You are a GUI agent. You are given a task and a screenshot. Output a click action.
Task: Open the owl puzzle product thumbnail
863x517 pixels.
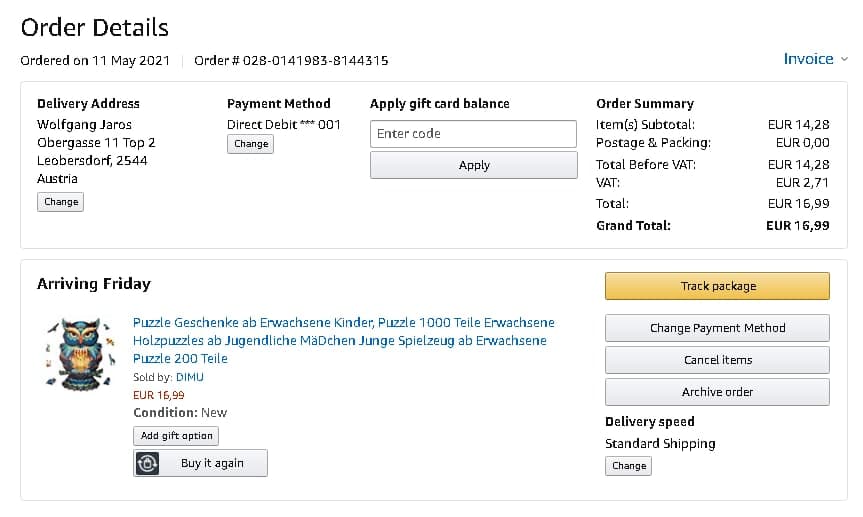coord(77,353)
